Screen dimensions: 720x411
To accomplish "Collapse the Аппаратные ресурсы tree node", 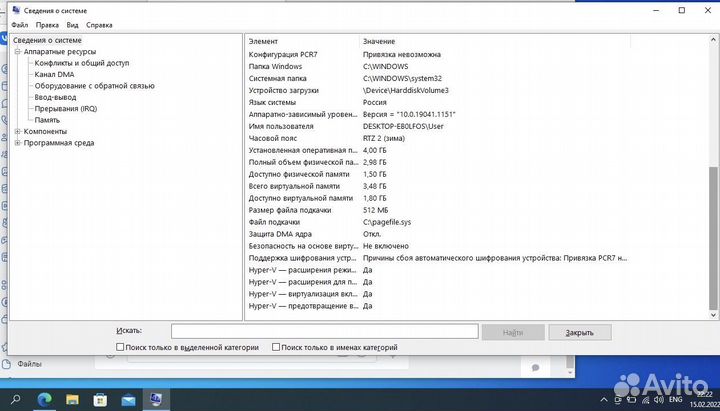I will coord(18,51).
